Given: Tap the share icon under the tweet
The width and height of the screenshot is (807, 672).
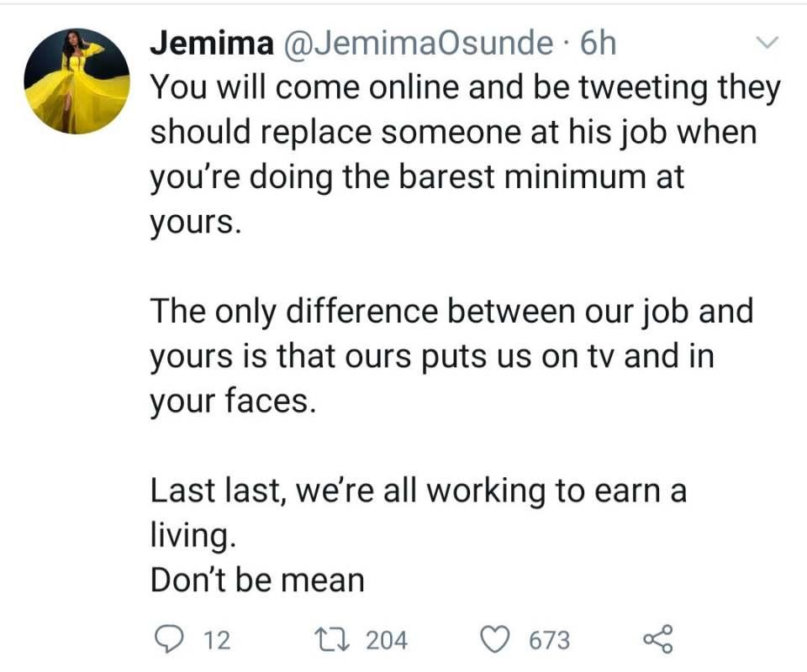Looking at the screenshot, I should click(x=657, y=640).
